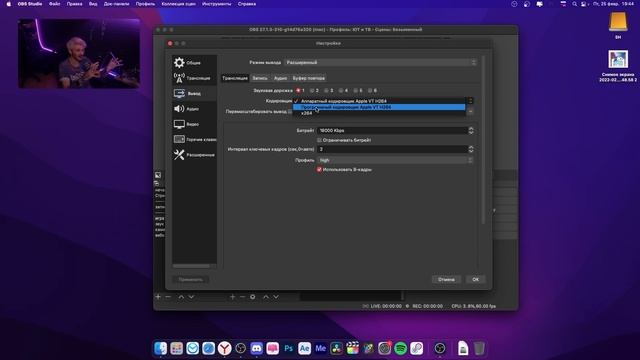Click the settings dialog vertical scrollbar

(x=483, y=140)
